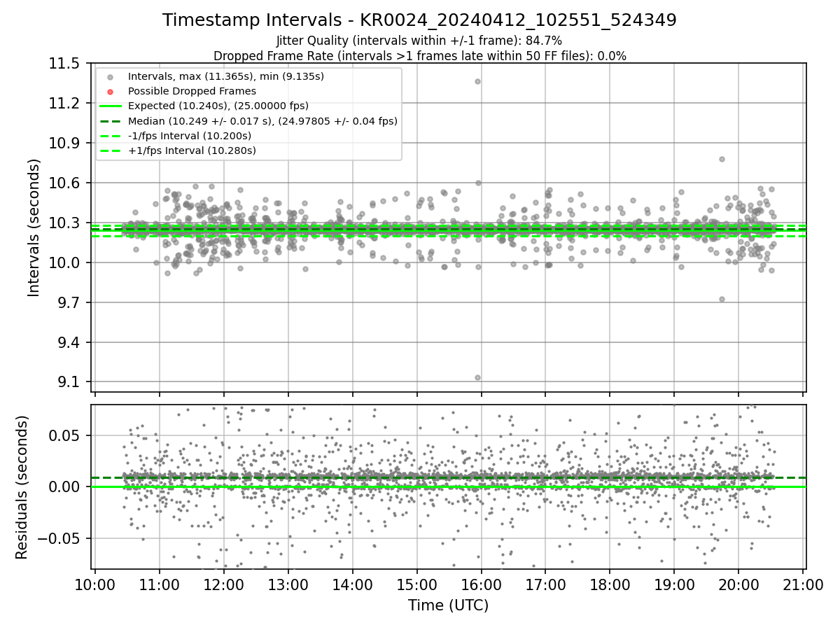Click the 'Median (10.249 +/- 0.017 s)' legend entry
840x630 pixels.
tap(262, 121)
